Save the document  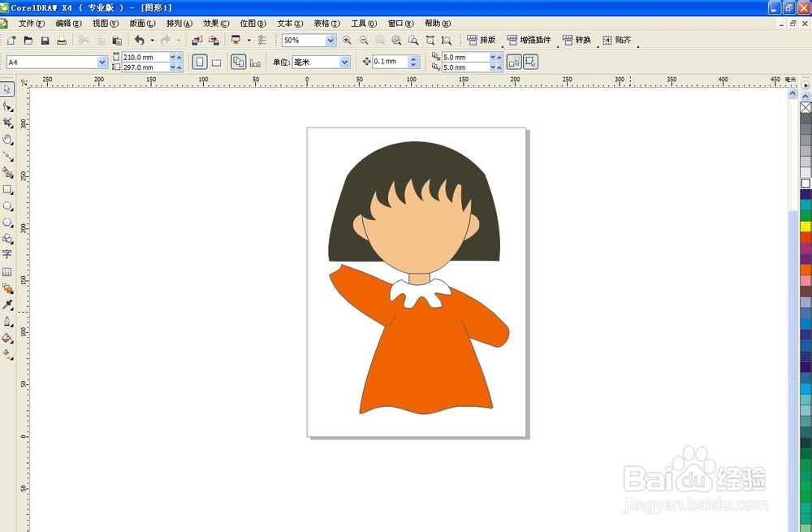(45, 40)
